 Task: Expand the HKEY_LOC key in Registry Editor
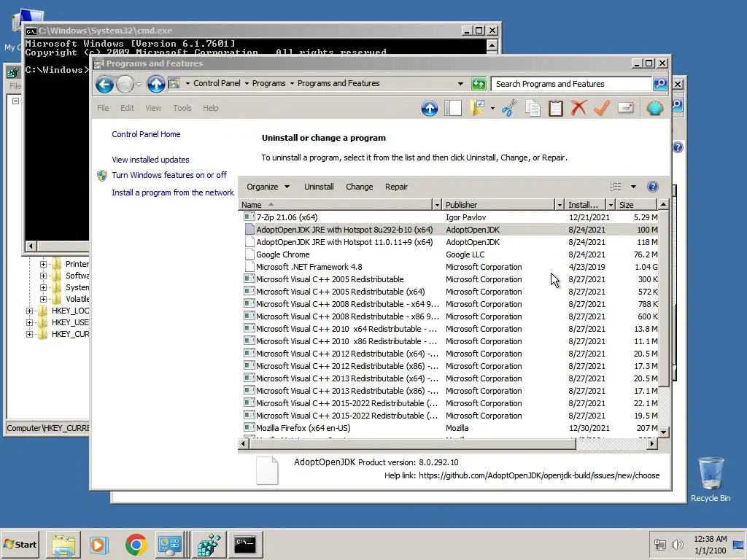[x=29, y=311]
